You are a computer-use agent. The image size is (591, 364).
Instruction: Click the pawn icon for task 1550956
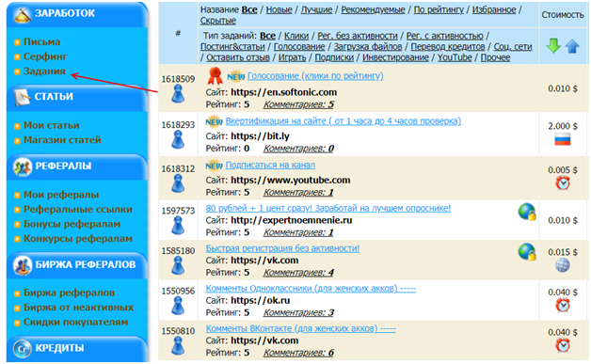pos(178,306)
